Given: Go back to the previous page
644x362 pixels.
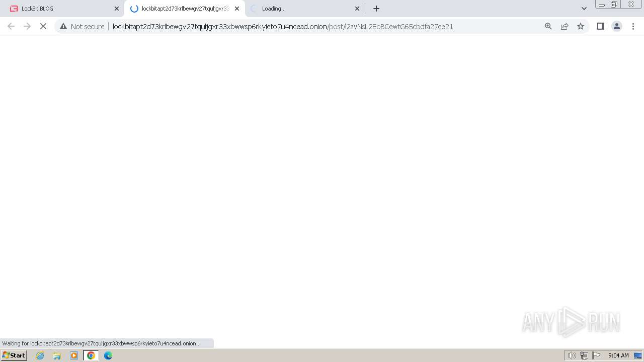Looking at the screenshot, I should [11, 26].
